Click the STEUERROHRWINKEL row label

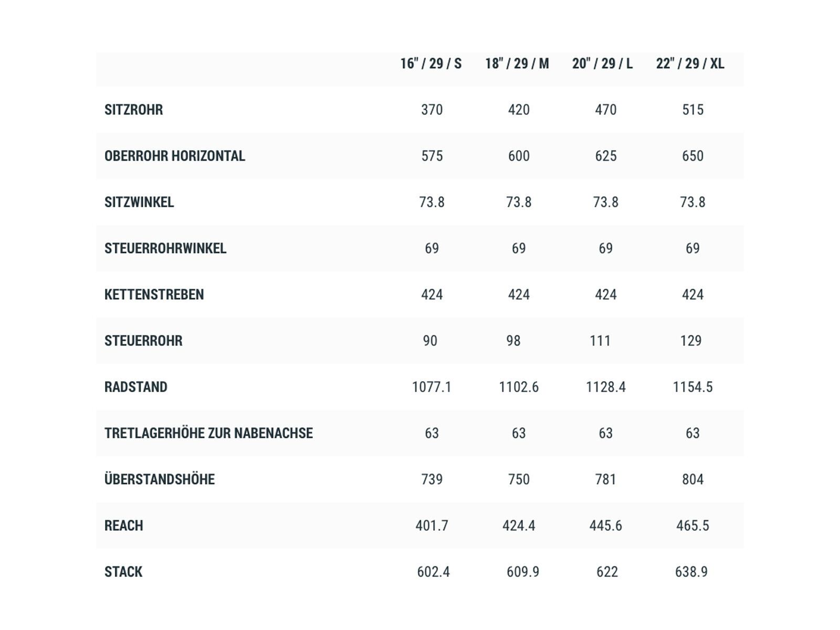(x=165, y=248)
